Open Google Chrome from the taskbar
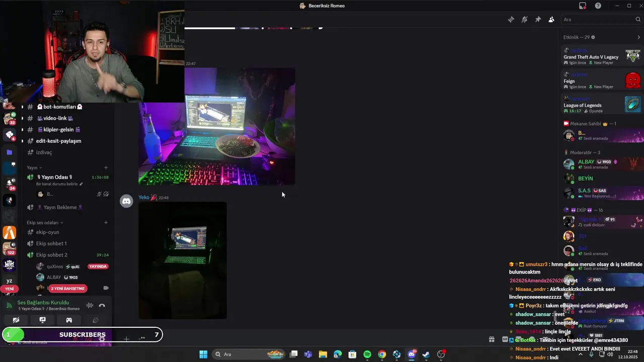This screenshot has height=362, width=644. click(382, 354)
